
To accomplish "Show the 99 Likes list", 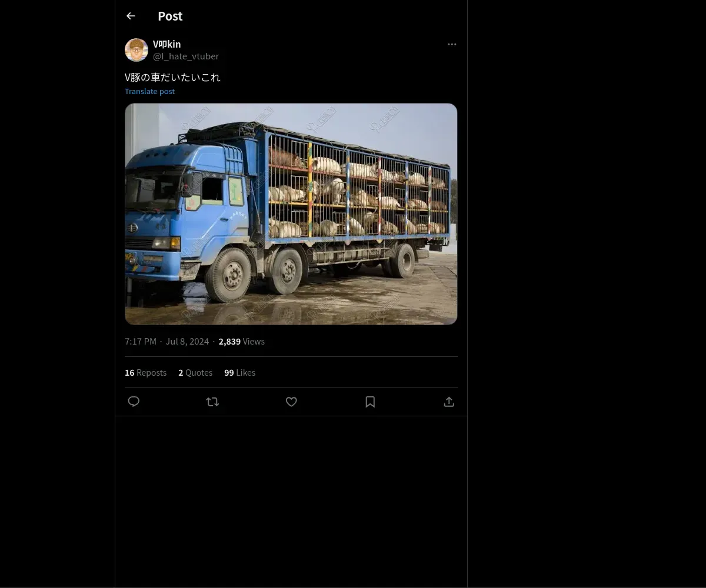I will pos(239,373).
